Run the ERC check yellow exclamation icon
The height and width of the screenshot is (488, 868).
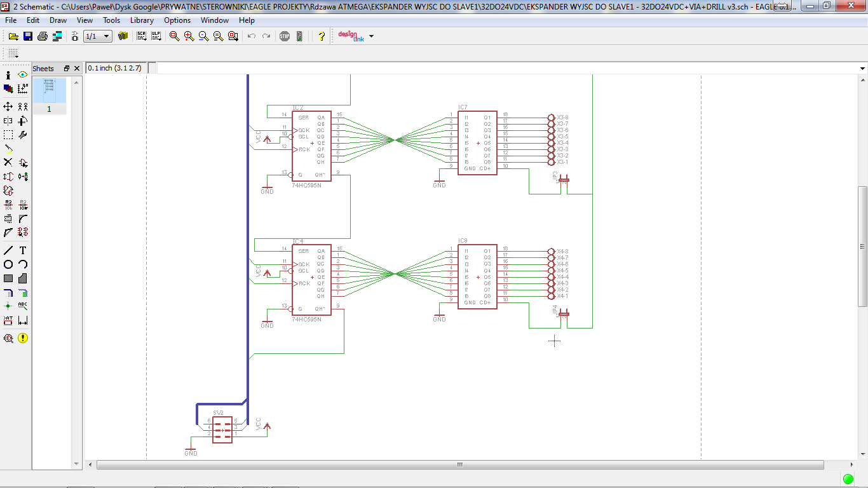pos(23,338)
